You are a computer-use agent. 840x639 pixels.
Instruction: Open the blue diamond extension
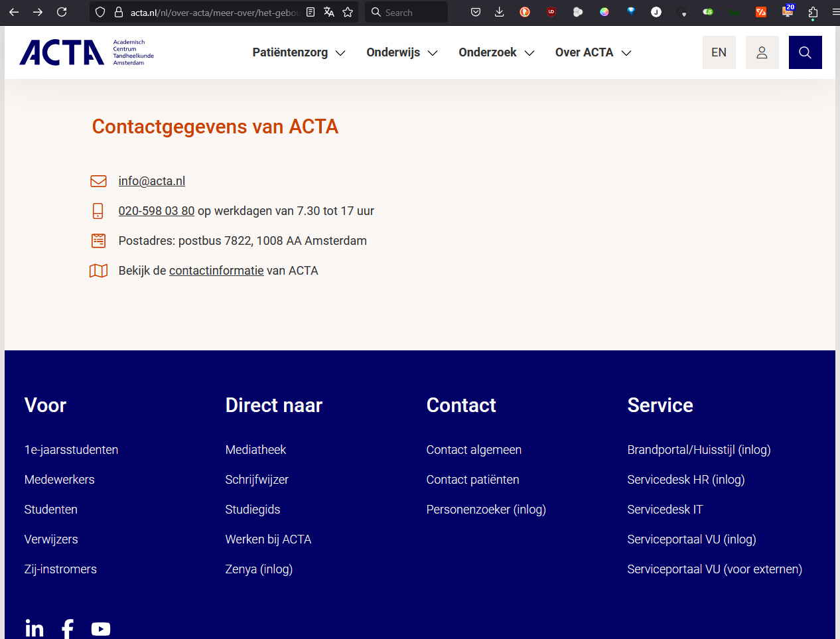tap(631, 11)
